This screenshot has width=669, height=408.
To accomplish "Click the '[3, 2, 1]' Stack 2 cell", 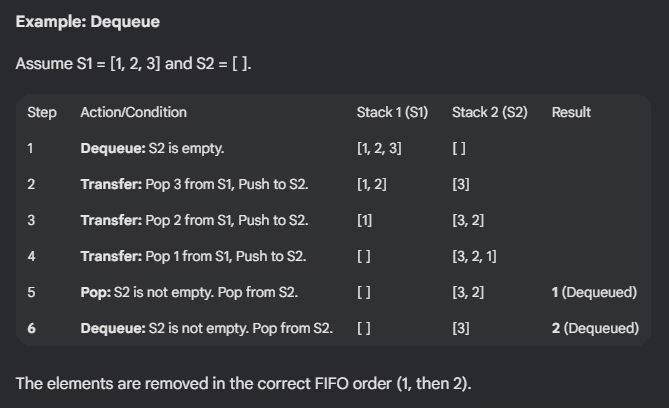I will click(x=474, y=256).
